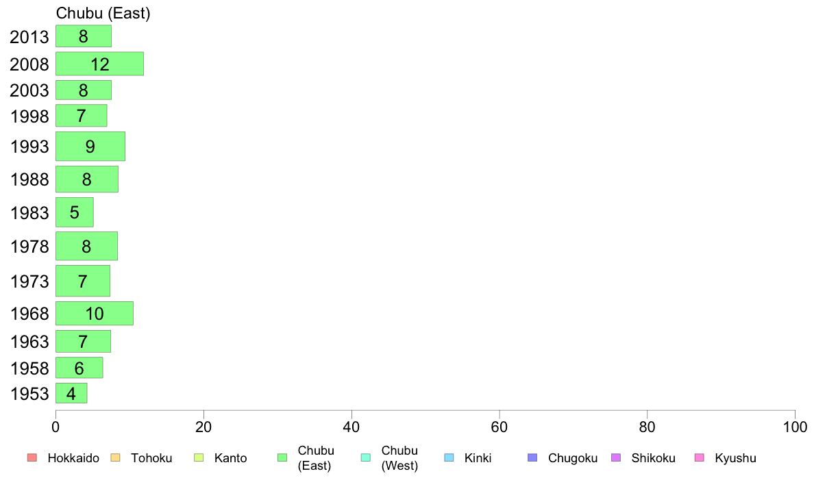
Task: Select the 1958 bar showing 6
Action: [79, 368]
